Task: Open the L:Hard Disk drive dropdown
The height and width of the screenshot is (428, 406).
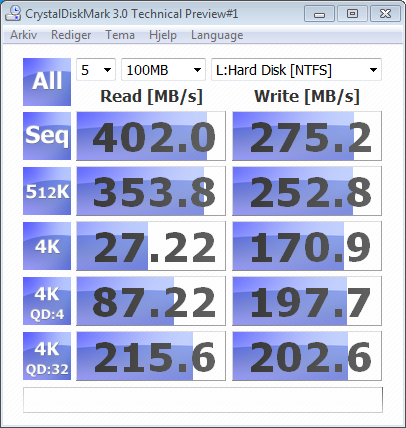Action: coord(296,70)
